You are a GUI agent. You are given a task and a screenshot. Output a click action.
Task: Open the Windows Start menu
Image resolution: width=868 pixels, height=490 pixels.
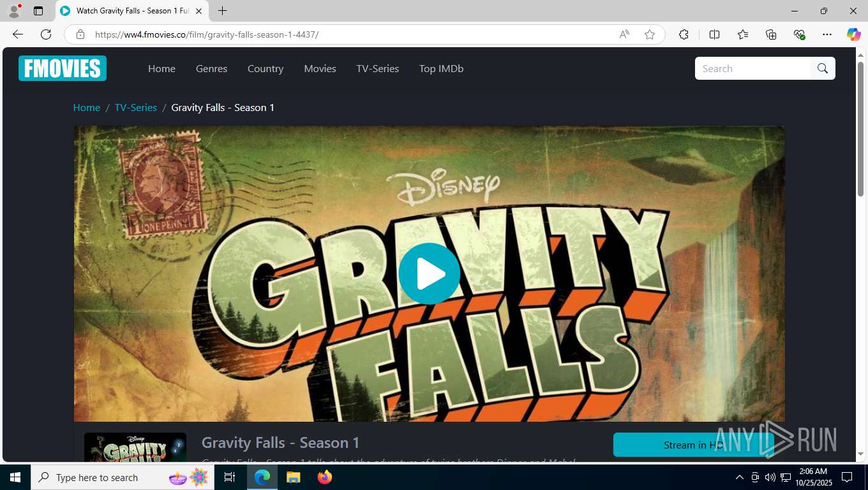tap(15, 477)
